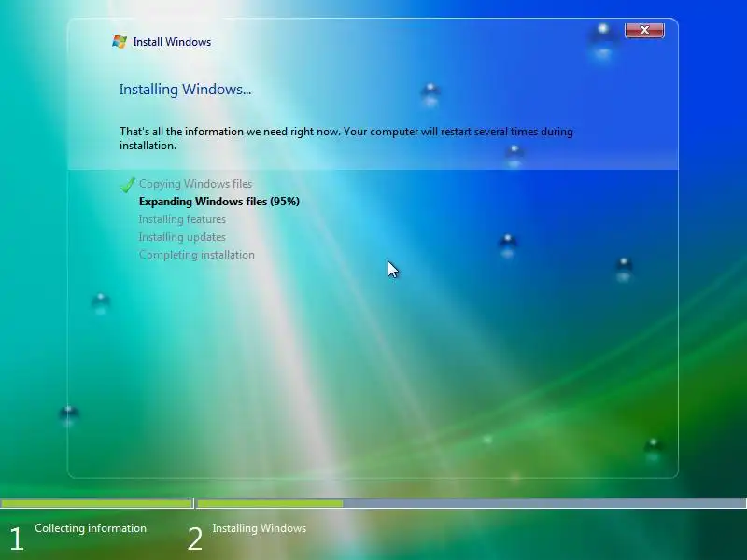Click the Collecting information progress bar
This screenshot has height=560, width=747.
pyautogui.click(x=96, y=503)
